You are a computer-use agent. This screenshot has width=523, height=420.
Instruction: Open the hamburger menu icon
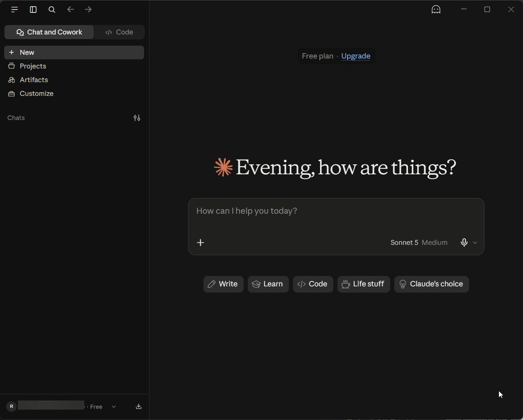pos(15,10)
